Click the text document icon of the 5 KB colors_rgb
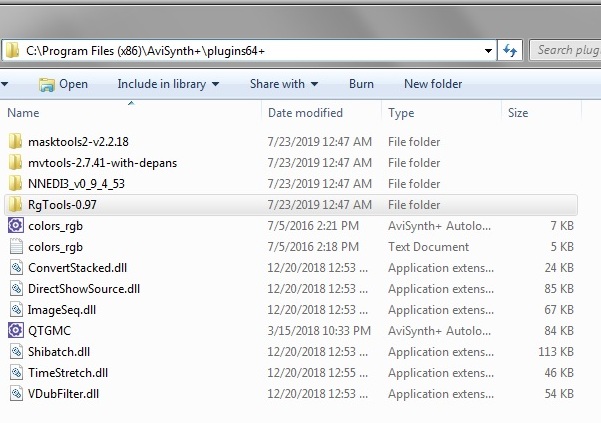 point(16,246)
